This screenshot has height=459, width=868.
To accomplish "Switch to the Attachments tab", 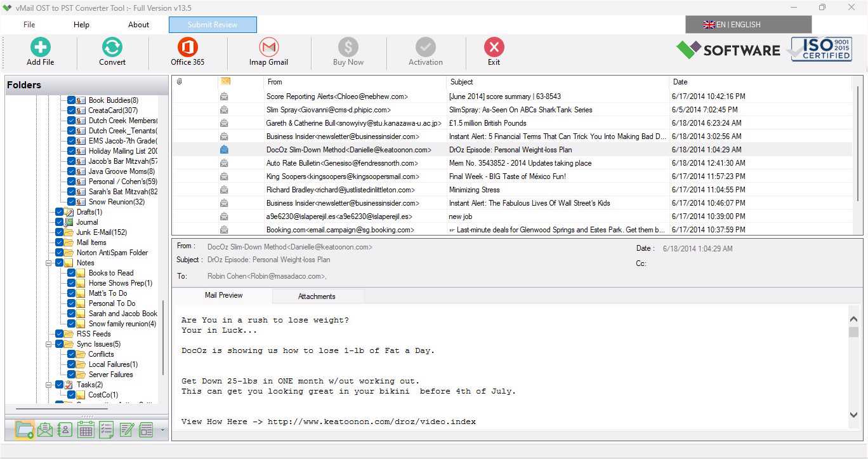I will tap(317, 296).
